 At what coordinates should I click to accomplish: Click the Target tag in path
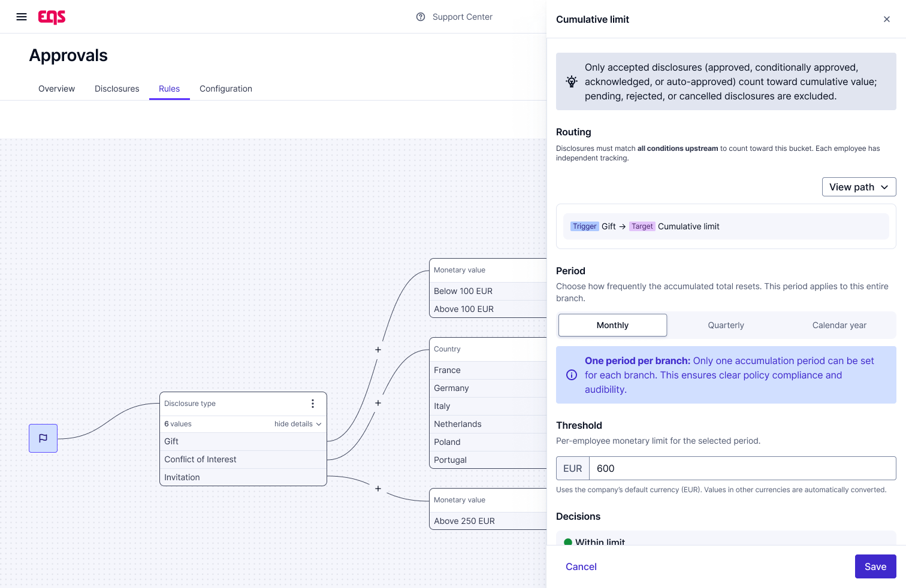coord(642,226)
